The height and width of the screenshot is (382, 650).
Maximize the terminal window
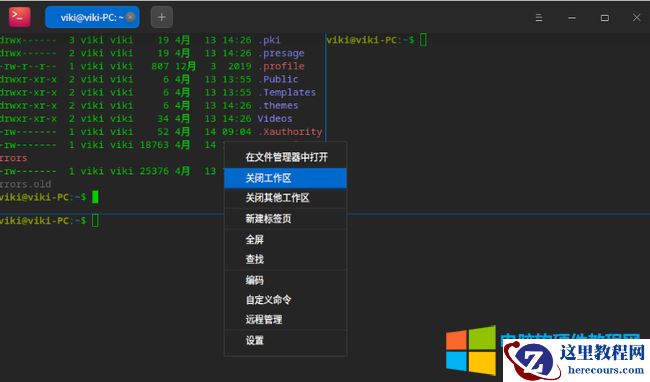click(x=605, y=18)
